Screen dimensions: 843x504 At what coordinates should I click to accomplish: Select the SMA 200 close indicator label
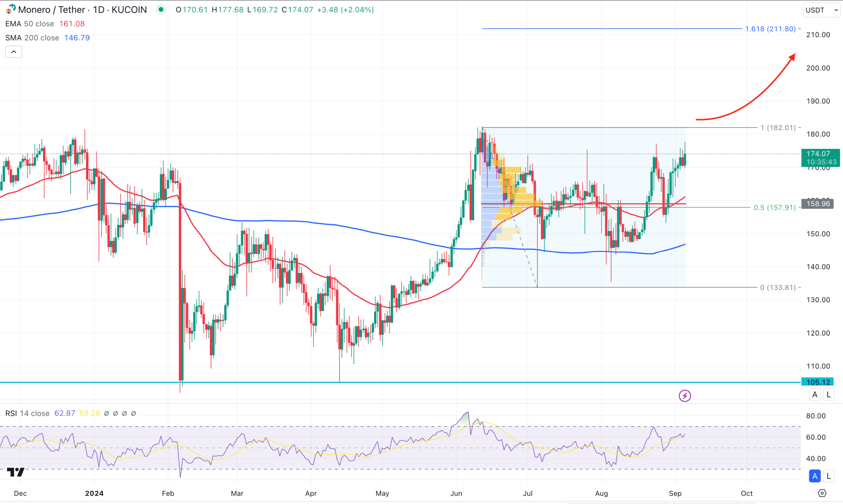(x=32, y=38)
